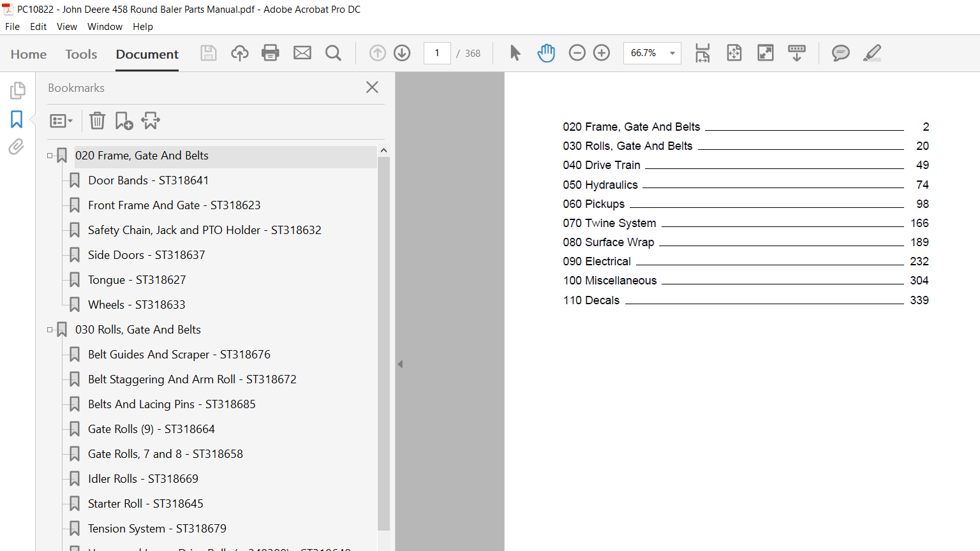Click the full screen mode icon
Image resolution: width=980 pixels, height=551 pixels.
point(766,53)
